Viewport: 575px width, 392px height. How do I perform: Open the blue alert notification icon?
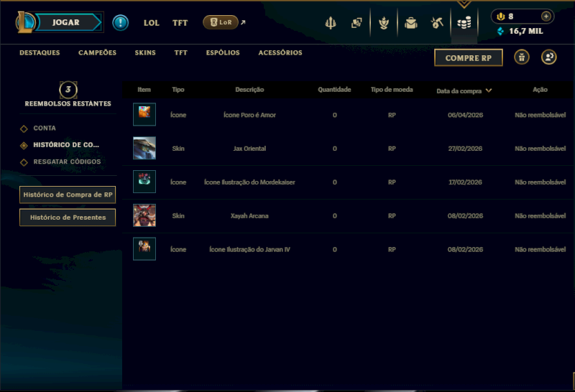coord(120,23)
